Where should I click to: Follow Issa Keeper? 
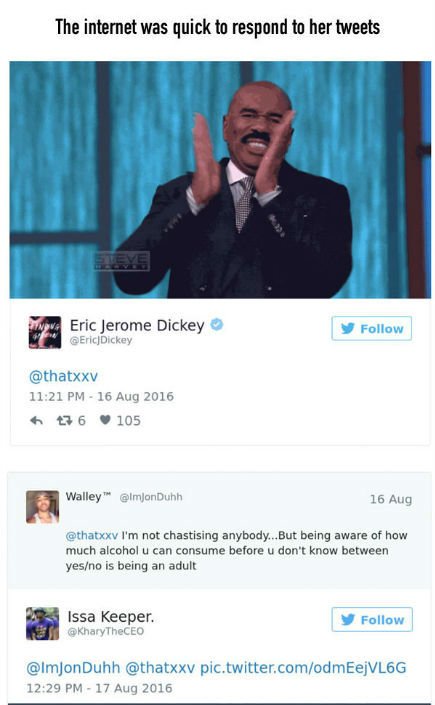[372, 620]
